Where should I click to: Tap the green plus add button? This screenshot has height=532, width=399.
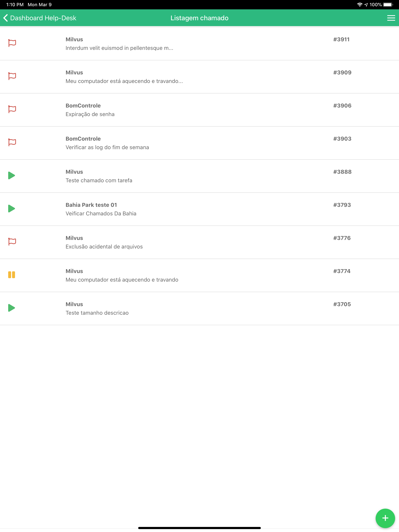pos(385,518)
